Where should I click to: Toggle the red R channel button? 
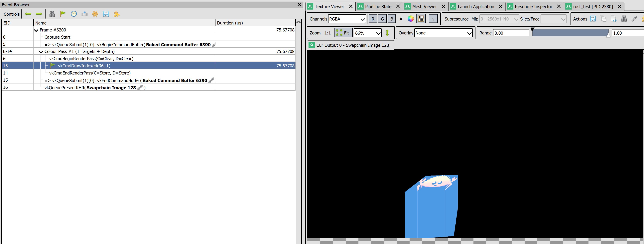[373, 19]
